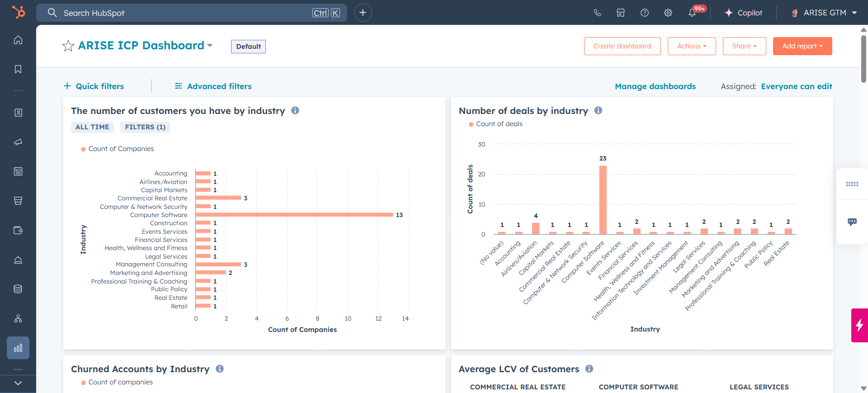Open the ARISE GTM account menu
868x393 pixels.
tap(824, 13)
